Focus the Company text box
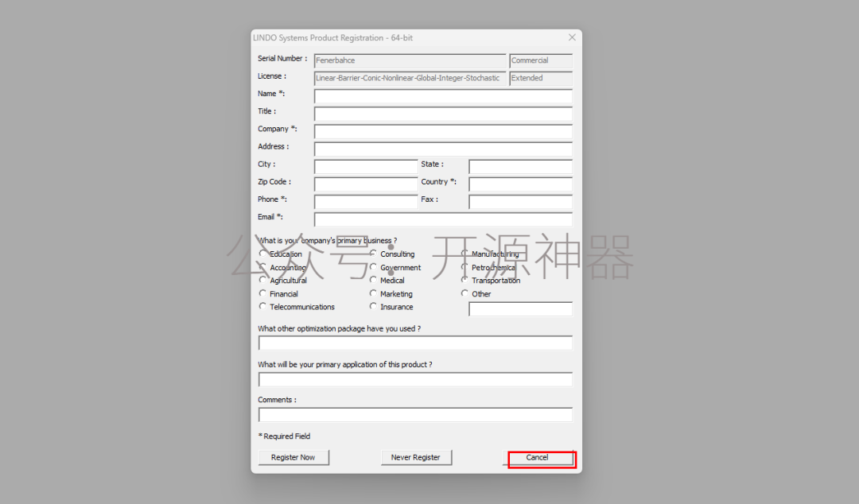 (443, 131)
